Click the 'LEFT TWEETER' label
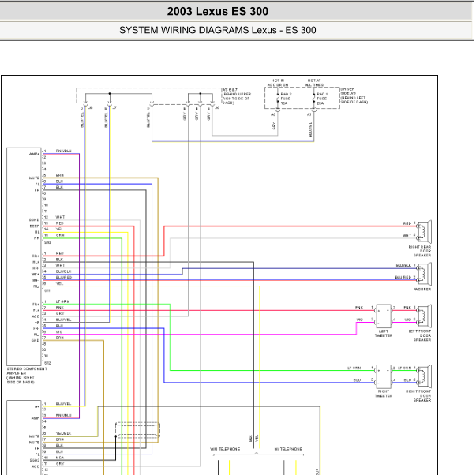The width and height of the screenshot is (476, 475). pyautogui.click(x=384, y=333)
